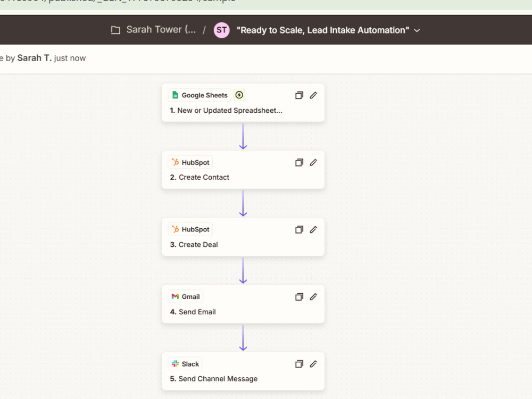
Task: Click the Slack app icon
Action: coord(175,364)
